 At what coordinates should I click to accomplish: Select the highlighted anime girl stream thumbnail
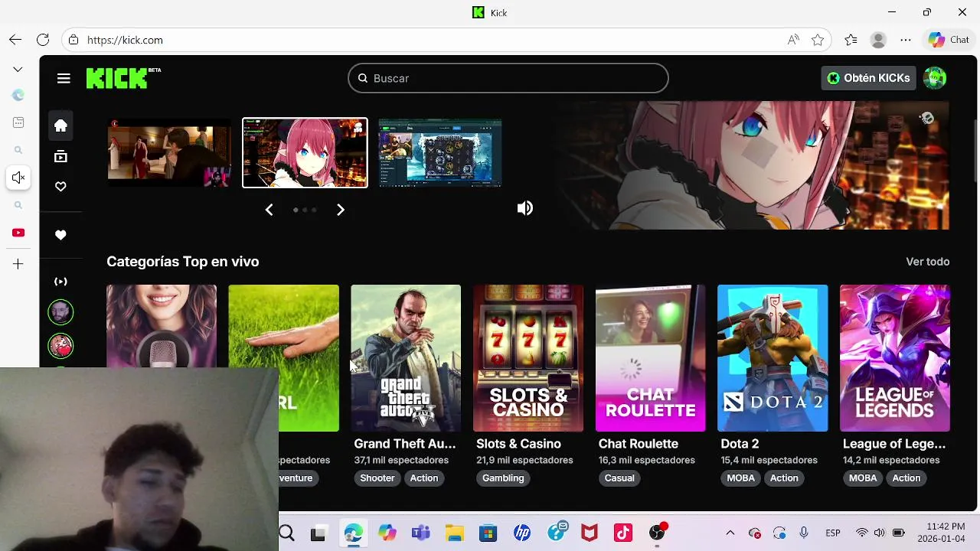coord(305,152)
